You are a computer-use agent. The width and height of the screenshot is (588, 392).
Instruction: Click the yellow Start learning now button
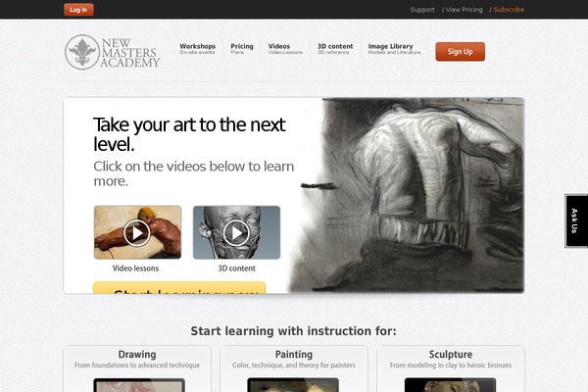coord(179,288)
